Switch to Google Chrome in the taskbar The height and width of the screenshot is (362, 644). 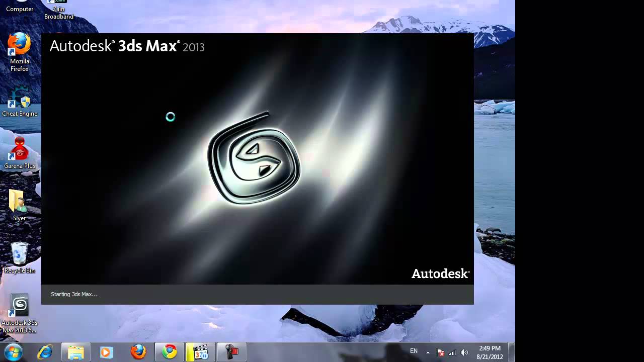pyautogui.click(x=170, y=352)
